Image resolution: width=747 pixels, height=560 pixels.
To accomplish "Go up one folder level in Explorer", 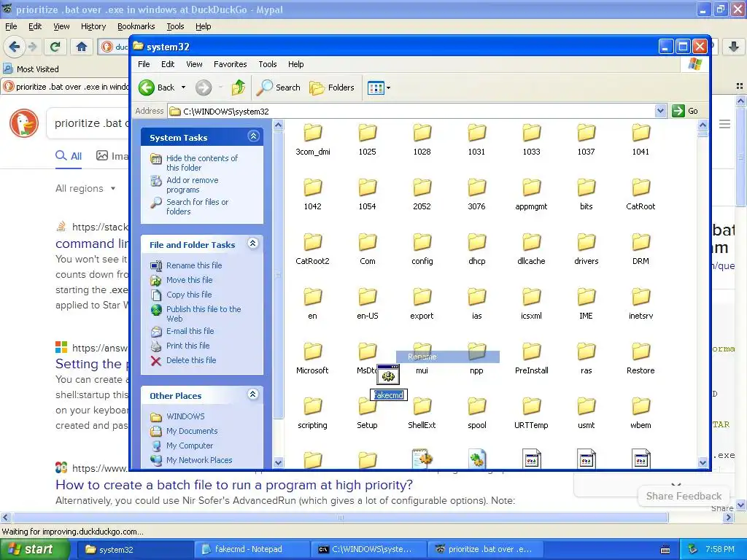I will click(x=239, y=87).
